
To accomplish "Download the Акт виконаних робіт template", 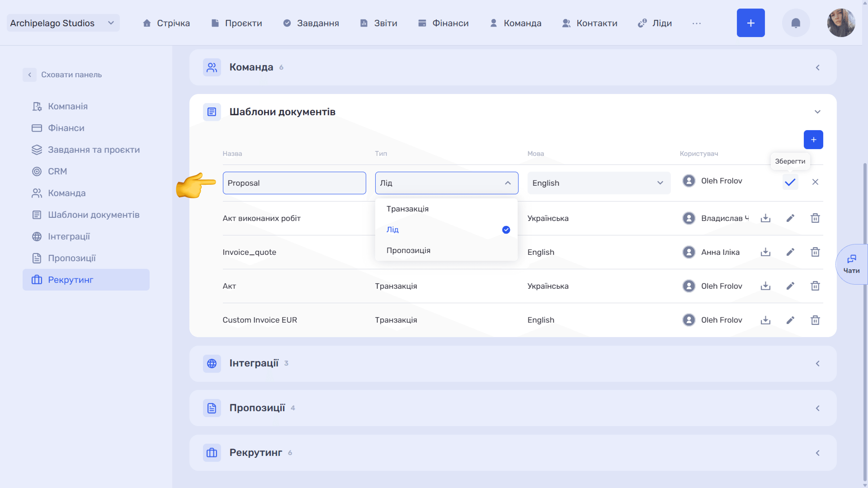I will point(765,218).
